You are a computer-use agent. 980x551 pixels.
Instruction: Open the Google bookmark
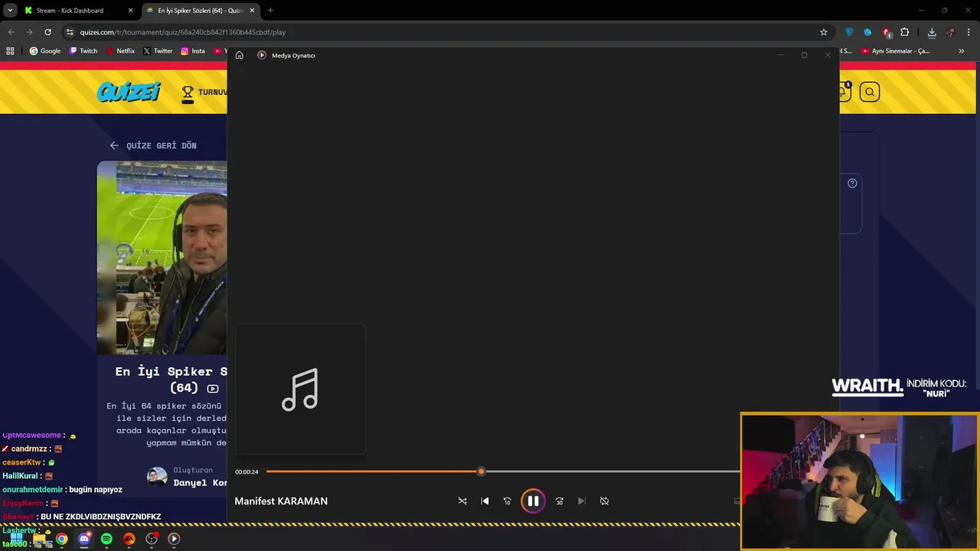tap(45, 51)
